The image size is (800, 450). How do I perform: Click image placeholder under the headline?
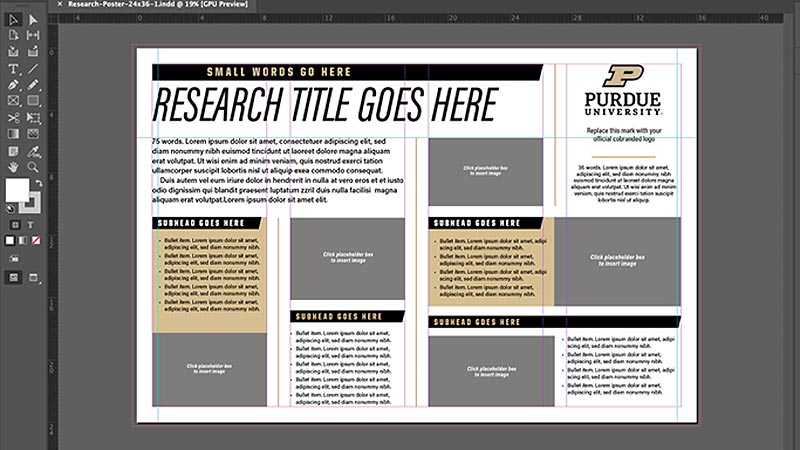(486, 172)
